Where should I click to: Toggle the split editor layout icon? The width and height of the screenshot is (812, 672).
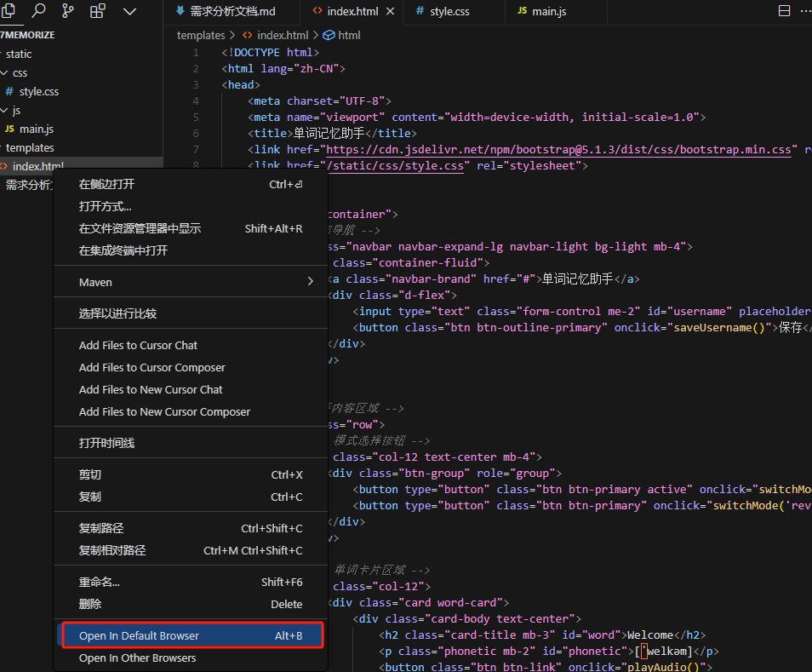(784, 11)
